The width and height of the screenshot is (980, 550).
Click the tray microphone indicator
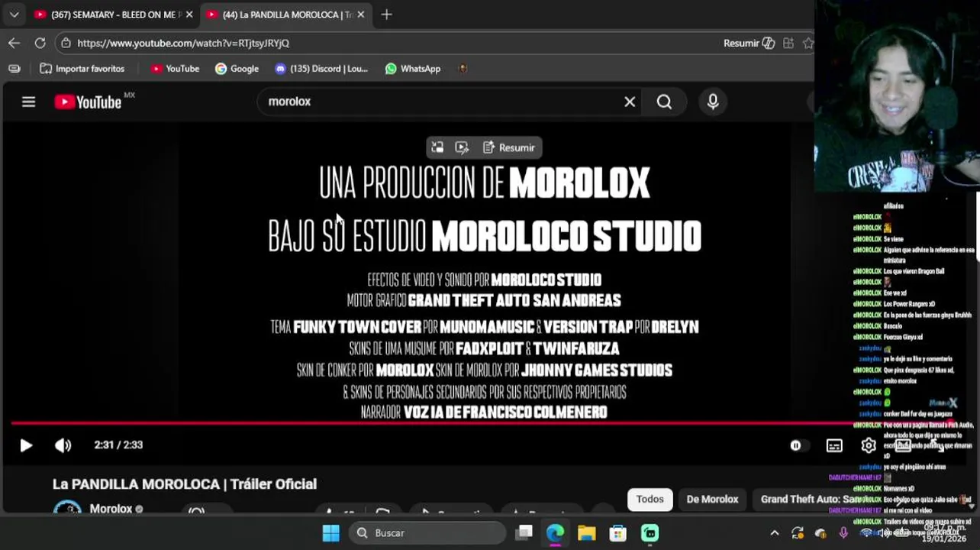(843, 533)
